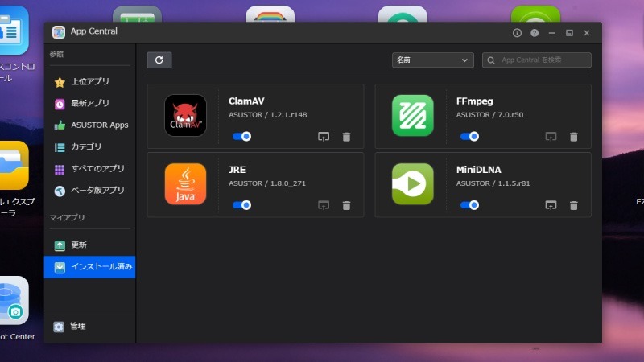
Task: Click the MiniDLNA trash icon
Action: 574,205
